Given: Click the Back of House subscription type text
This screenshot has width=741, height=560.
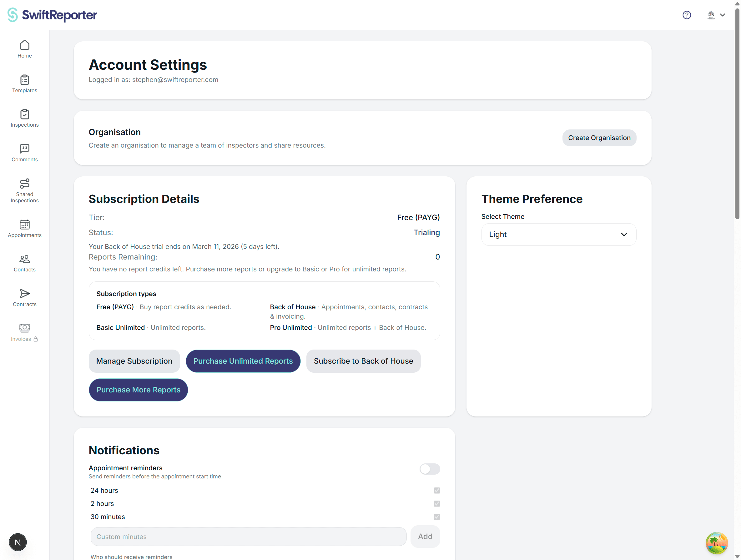Looking at the screenshot, I should click(293, 307).
